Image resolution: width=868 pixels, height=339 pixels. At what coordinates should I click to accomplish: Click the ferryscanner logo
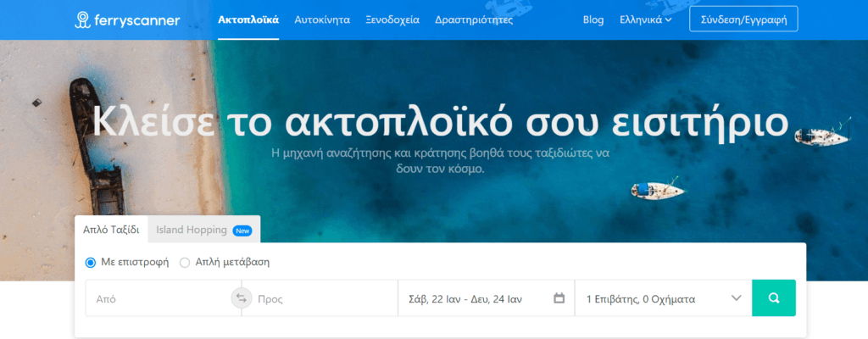pyautogui.click(x=127, y=19)
